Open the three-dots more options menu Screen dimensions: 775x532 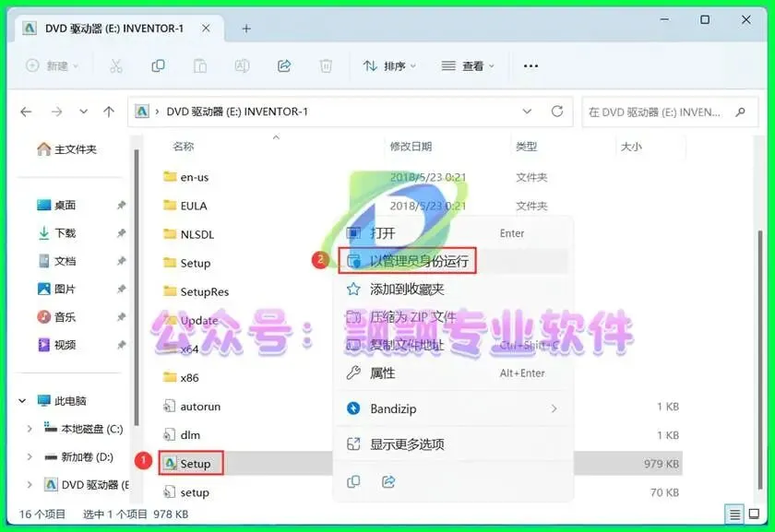point(531,65)
